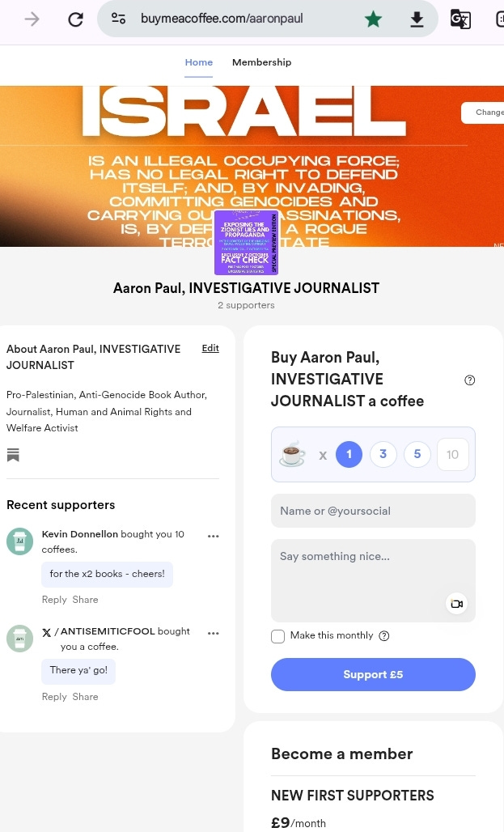Open ANTISEMITICFOOL supporter avatar
The height and width of the screenshot is (832, 504).
pyautogui.click(x=19, y=638)
